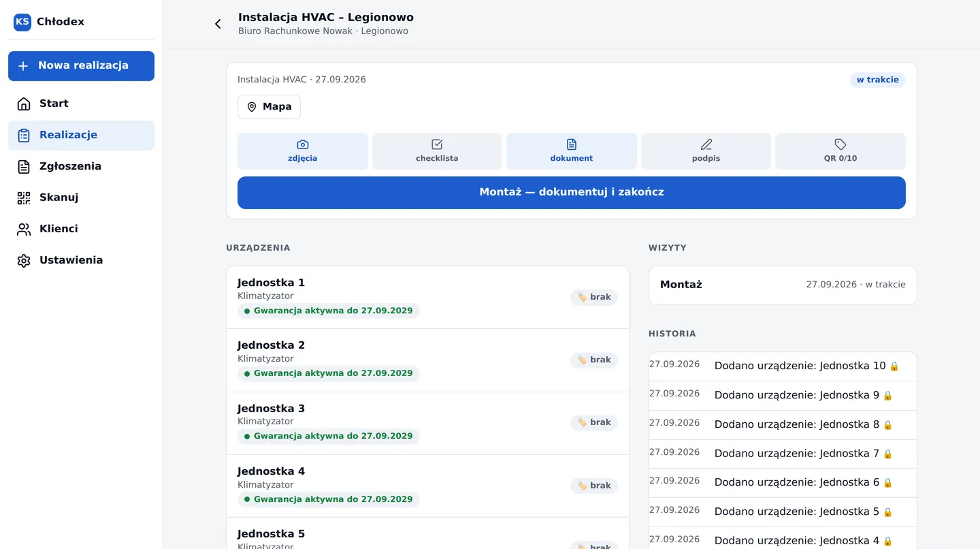The width and height of the screenshot is (980, 549).
Task: Open the Jednostka 2 device row
Action: coord(427,360)
